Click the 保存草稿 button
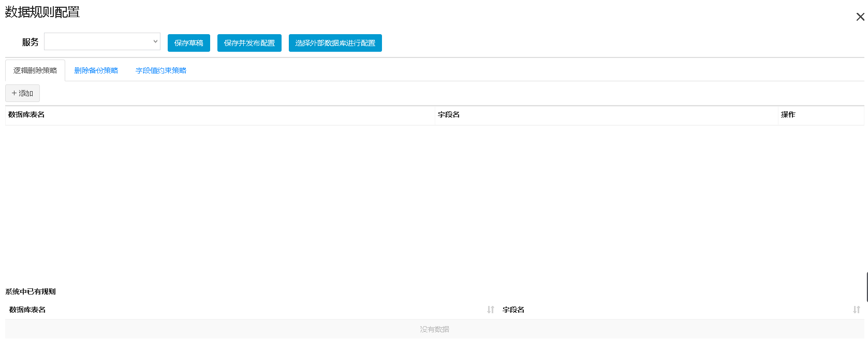Image resolution: width=868 pixels, height=351 pixels. (188, 43)
